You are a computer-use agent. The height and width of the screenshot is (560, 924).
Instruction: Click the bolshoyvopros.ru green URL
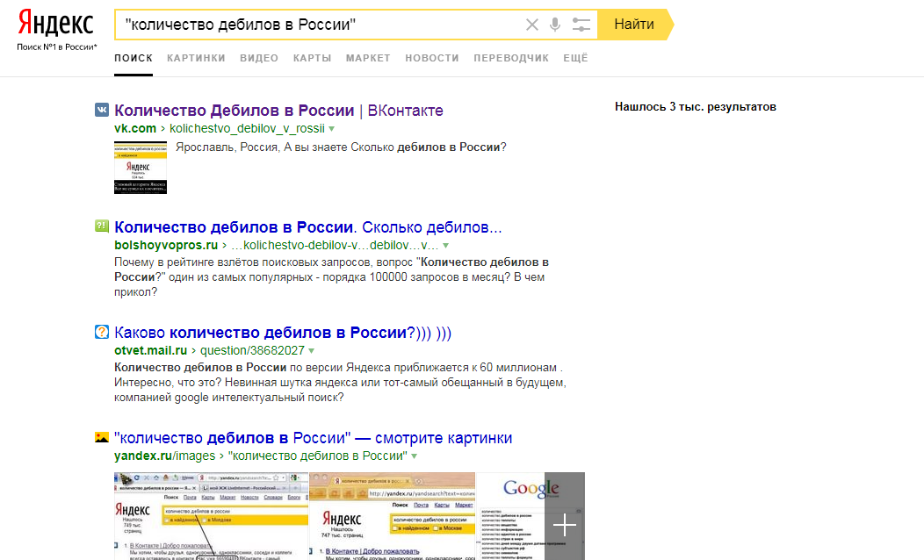coord(166,245)
